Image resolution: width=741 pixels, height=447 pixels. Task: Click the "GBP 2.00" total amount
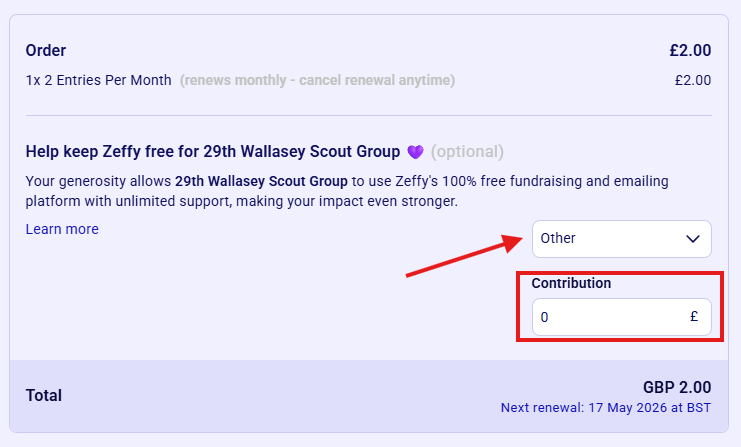[x=677, y=387]
